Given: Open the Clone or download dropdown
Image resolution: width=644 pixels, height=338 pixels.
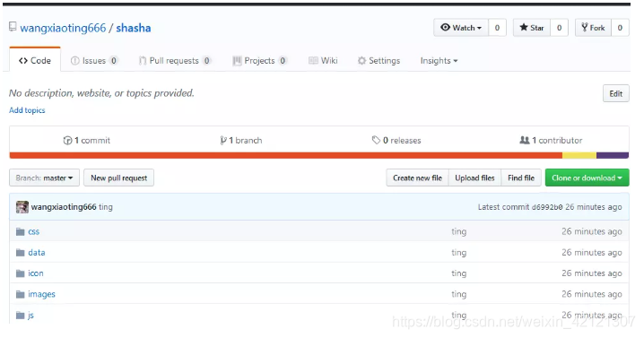Looking at the screenshot, I should 587,178.
